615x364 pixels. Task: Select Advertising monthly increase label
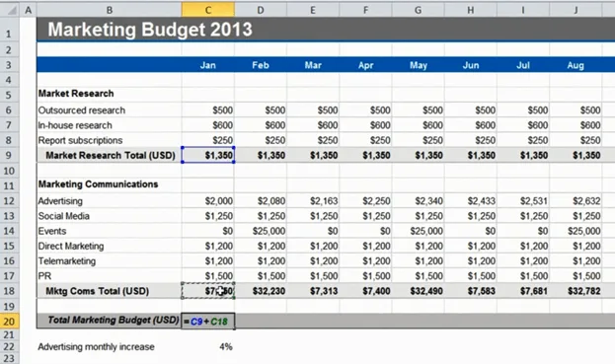(96, 347)
